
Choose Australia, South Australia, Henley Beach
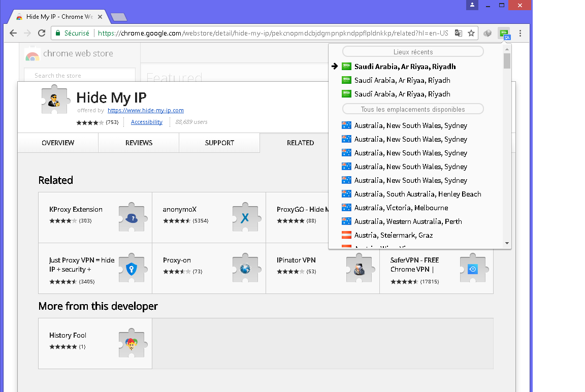[417, 194]
